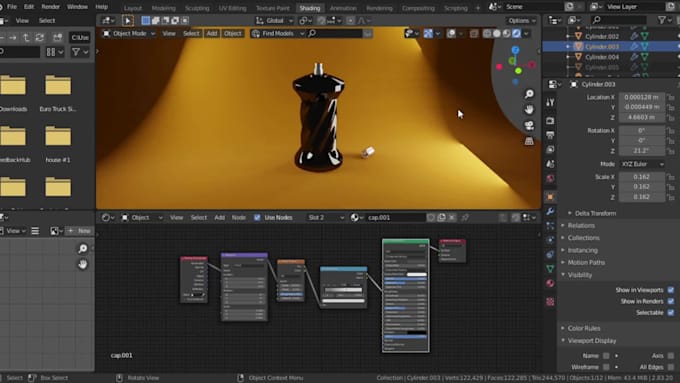680x383 pixels.
Task: Open the File menu
Action: pos(12,7)
